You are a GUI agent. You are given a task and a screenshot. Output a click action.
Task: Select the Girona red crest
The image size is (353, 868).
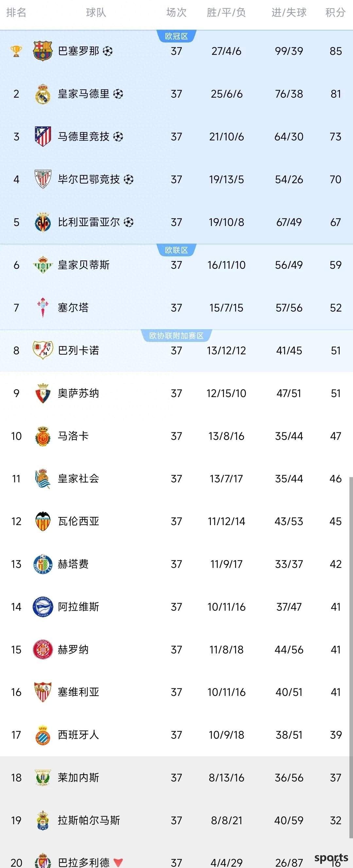pyautogui.click(x=42, y=649)
